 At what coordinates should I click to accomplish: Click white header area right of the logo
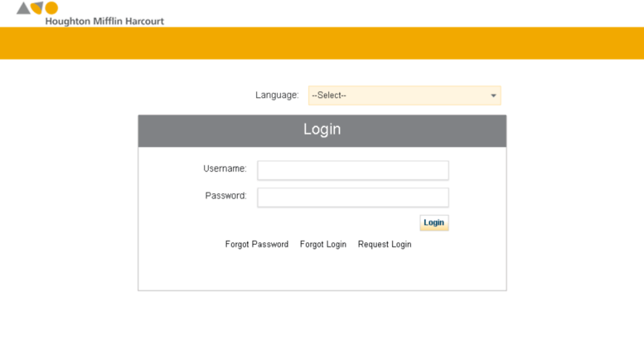[403, 13]
